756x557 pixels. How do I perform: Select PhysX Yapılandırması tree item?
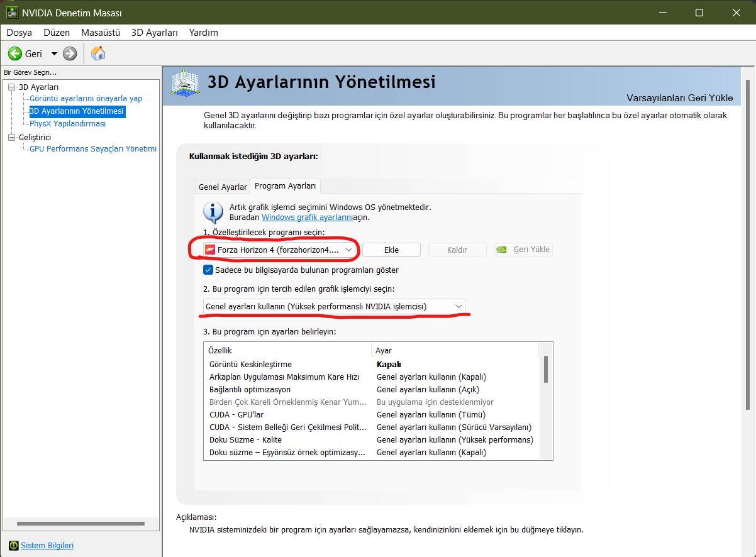pos(67,124)
